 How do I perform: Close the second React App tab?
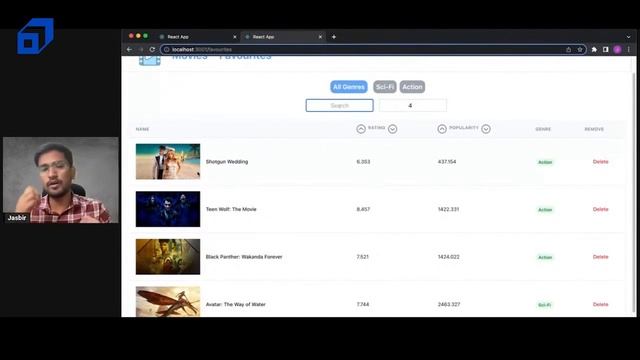[320, 37]
